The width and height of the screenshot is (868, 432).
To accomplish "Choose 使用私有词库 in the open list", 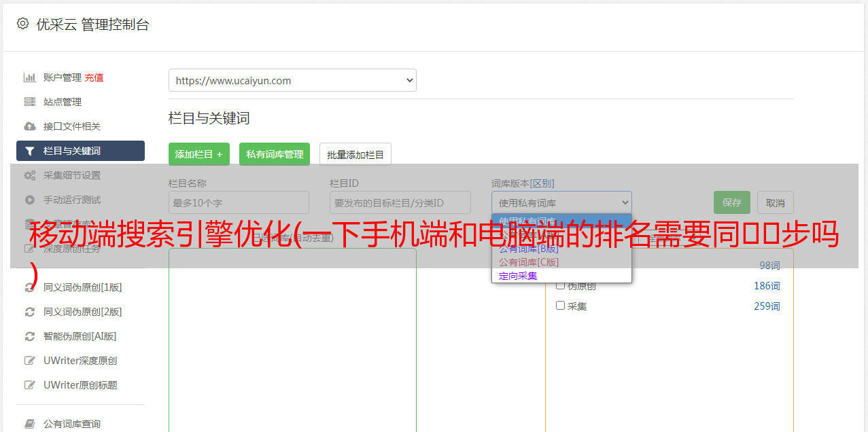I will point(561,221).
